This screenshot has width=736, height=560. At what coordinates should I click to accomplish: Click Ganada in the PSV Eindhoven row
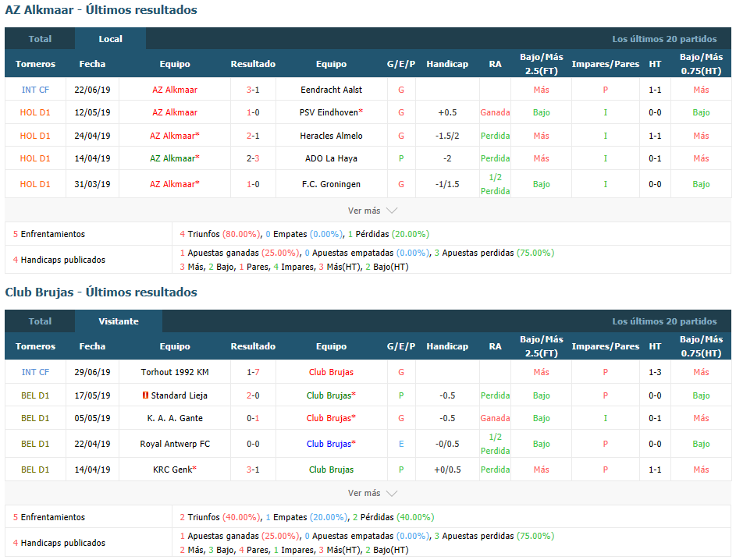pos(495,112)
